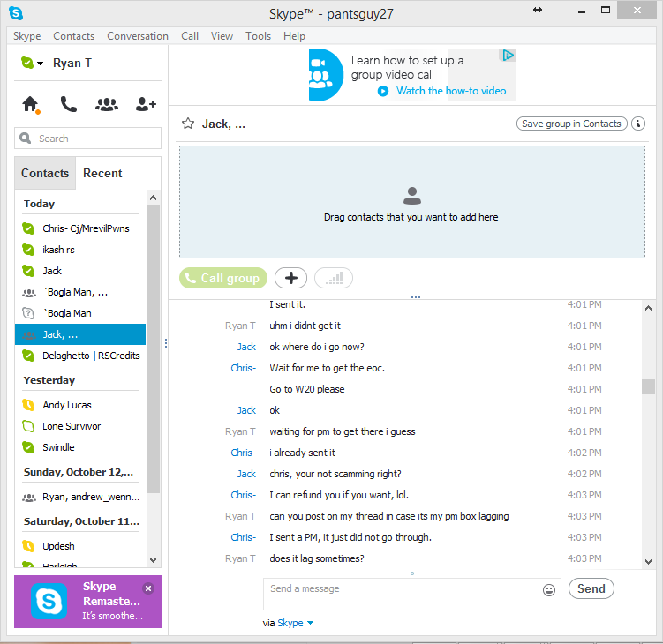Click the chat scroll up arrow

648,308
